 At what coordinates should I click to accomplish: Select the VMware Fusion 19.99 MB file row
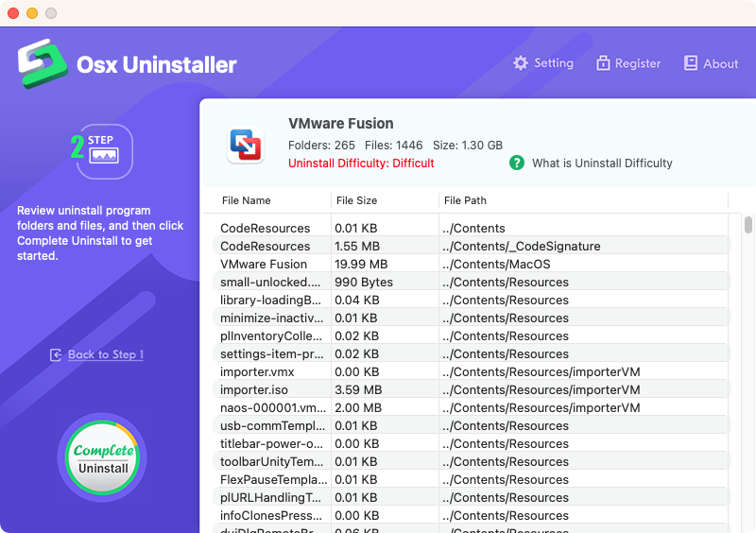(472, 264)
